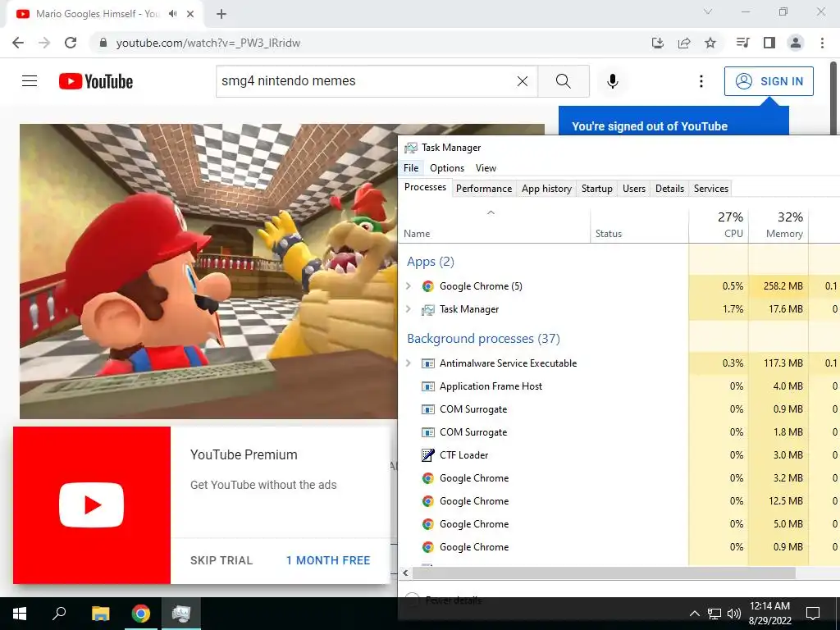Open notification center icon
This screenshot has width=840, height=630.
click(x=813, y=614)
